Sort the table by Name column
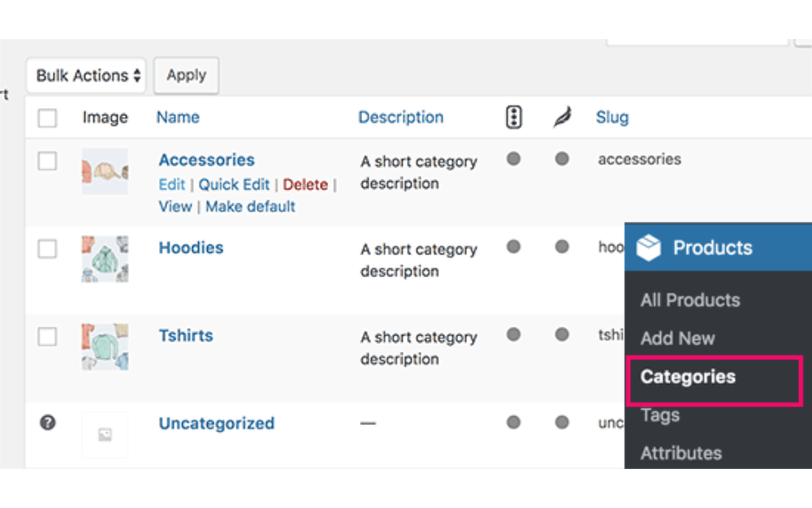 click(x=178, y=117)
